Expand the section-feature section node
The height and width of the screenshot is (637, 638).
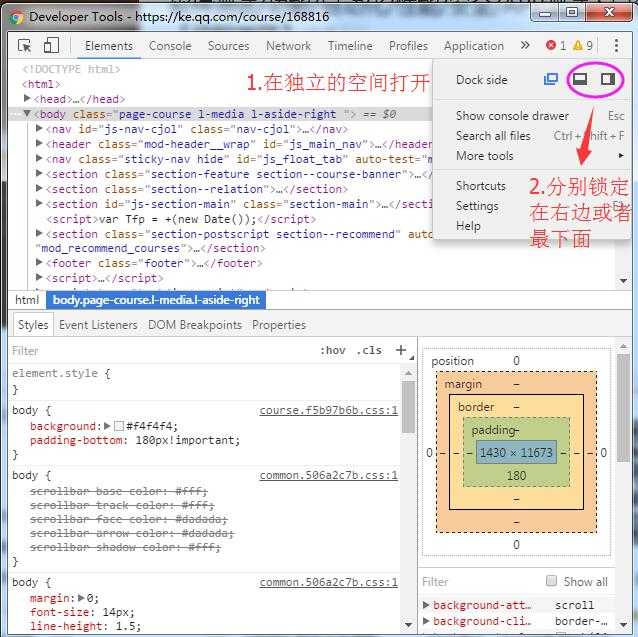(x=39, y=173)
